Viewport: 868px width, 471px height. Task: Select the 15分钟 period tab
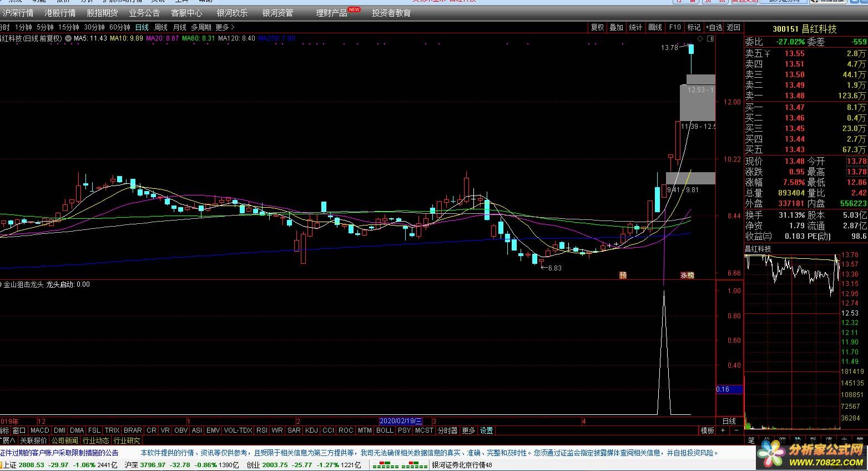(x=69, y=27)
